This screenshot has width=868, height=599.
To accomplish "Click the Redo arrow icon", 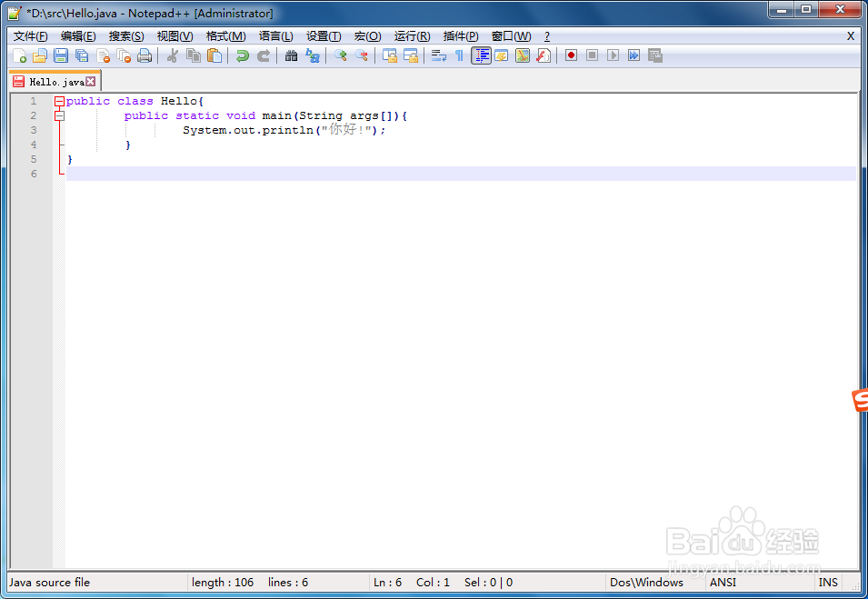I will coord(263,56).
